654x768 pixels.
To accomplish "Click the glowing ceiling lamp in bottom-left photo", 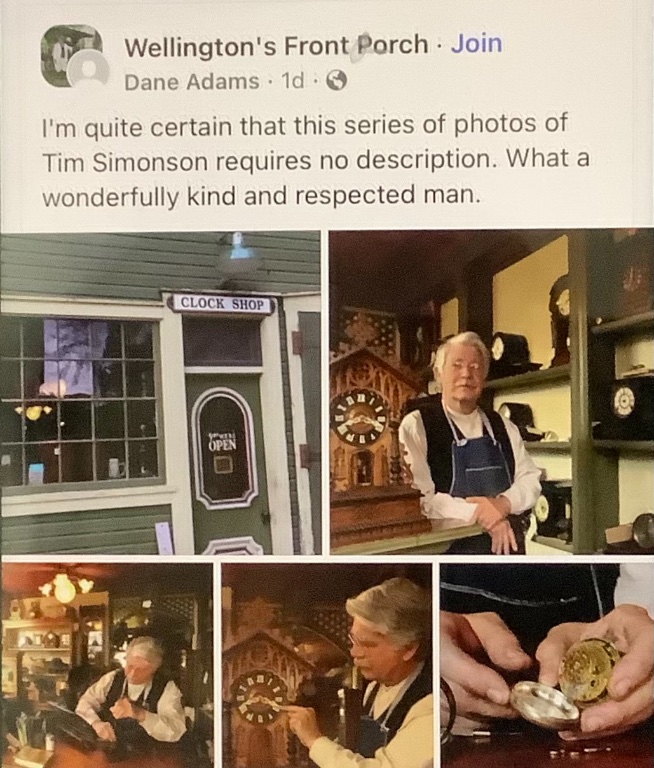I will [66, 588].
